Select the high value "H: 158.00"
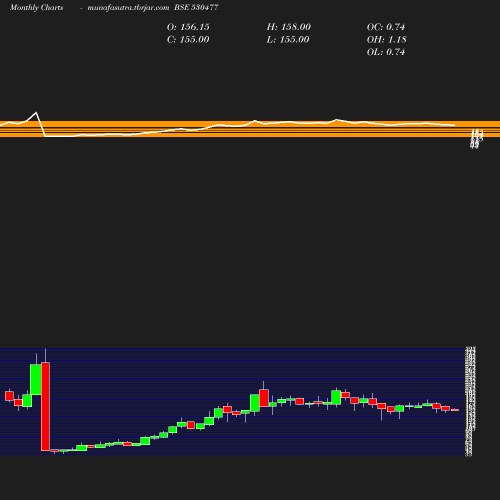This screenshot has width=500, height=500. tap(289, 27)
